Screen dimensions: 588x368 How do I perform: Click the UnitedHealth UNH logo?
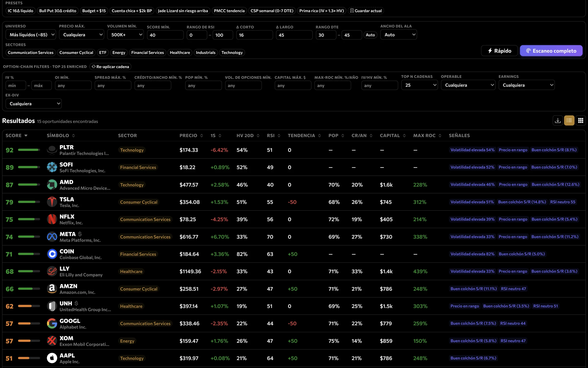pyautogui.click(x=52, y=306)
